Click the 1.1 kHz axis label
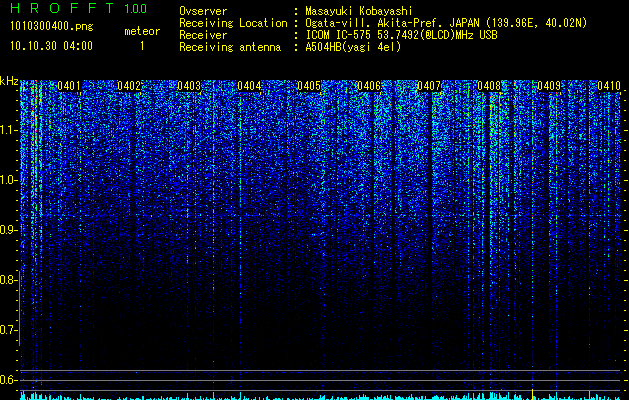 pyautogui.click(x=8, y=130)
